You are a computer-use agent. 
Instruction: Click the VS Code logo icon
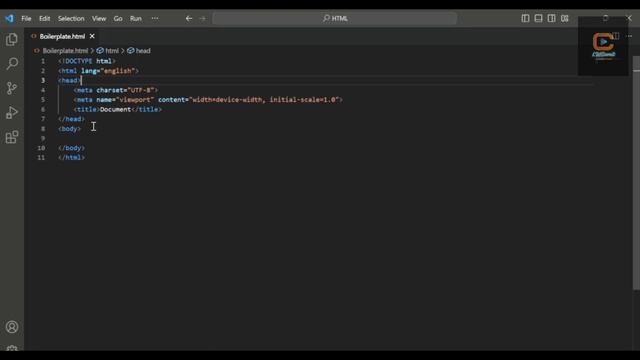(9, 18)
